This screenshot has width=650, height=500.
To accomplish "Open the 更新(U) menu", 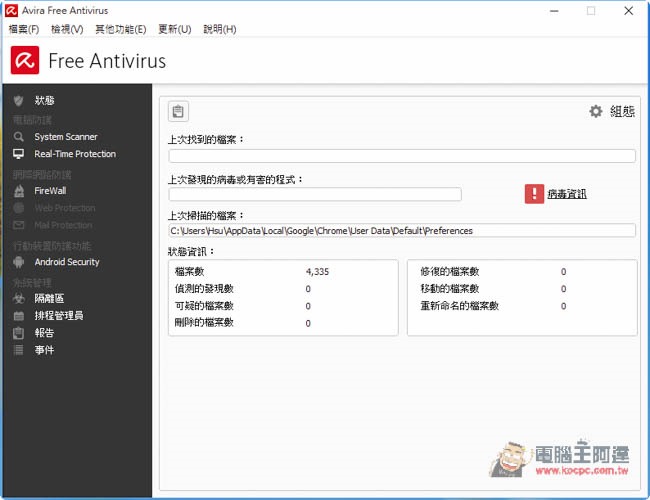I will [175, 29].
